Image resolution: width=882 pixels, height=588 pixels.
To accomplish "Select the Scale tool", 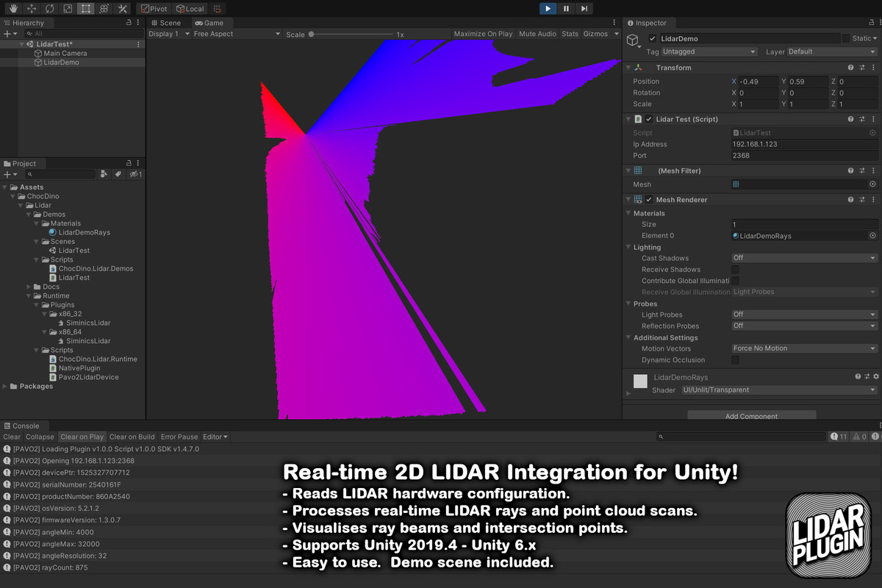I will click(68, 9).
